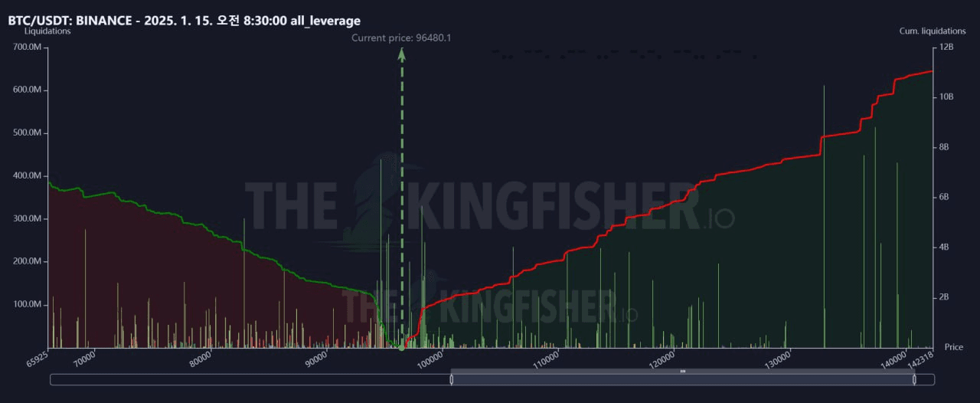Click the 200.0M y-axis tick label
This screenshot has width=980, height=403.
pos(28,262)
